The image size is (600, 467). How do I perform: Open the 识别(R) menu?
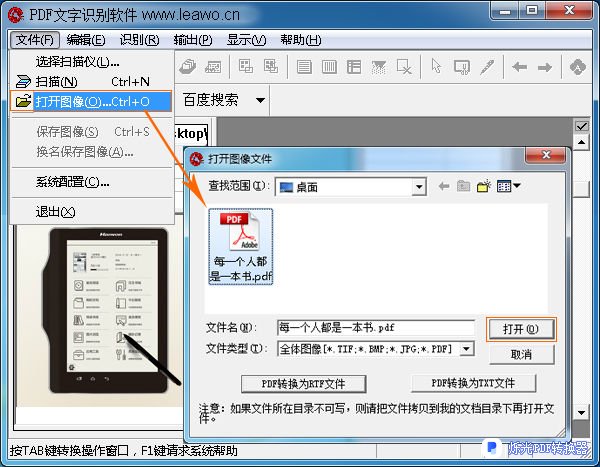click(139, 40)
